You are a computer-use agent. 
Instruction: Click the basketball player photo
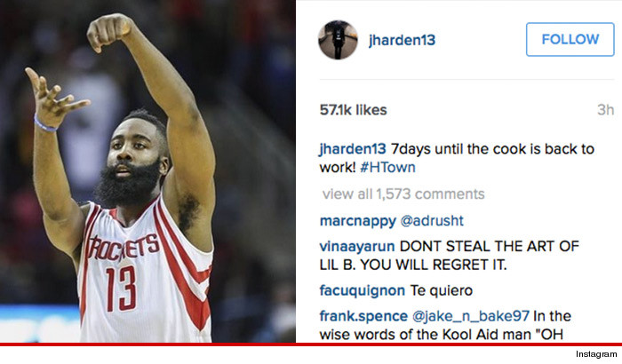[x=148, y=171]
